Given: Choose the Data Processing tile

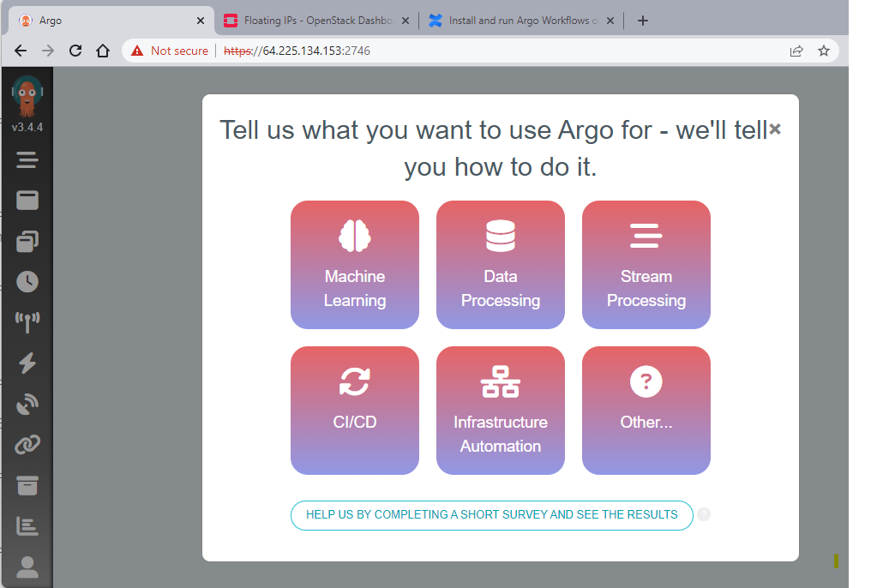Looking at the screenshot, I should [501, 265].
